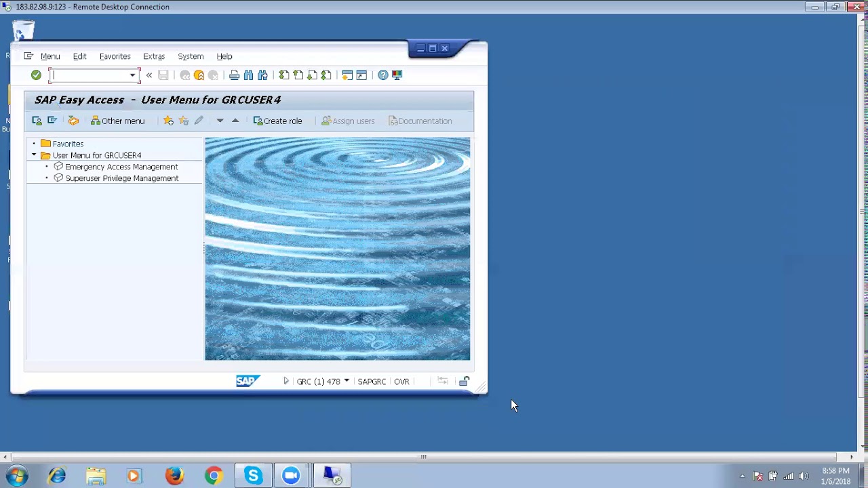Select Superuser Privilege Management tree item

pos(122,178)
